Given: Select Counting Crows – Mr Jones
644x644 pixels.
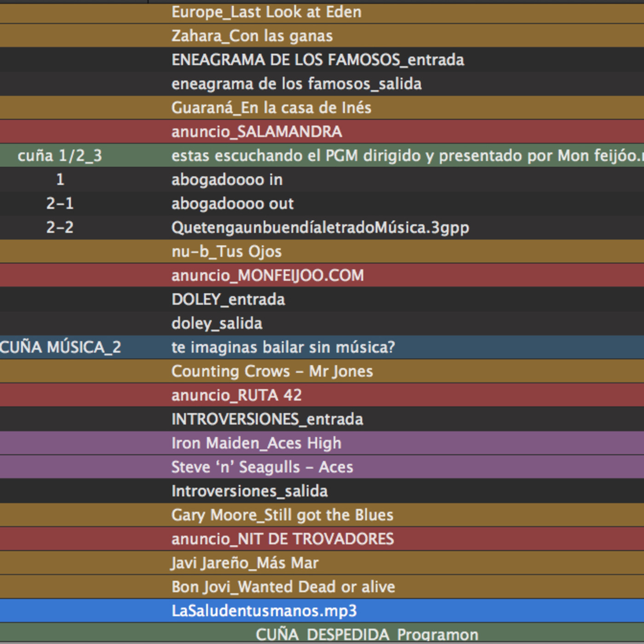Looking at the screenshot, I should [272, 371].
